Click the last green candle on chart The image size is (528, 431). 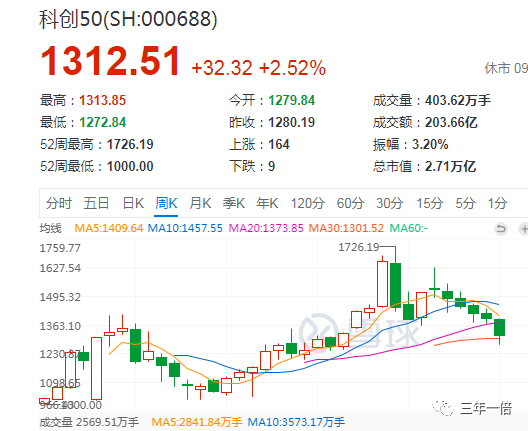tap(499, 327)
